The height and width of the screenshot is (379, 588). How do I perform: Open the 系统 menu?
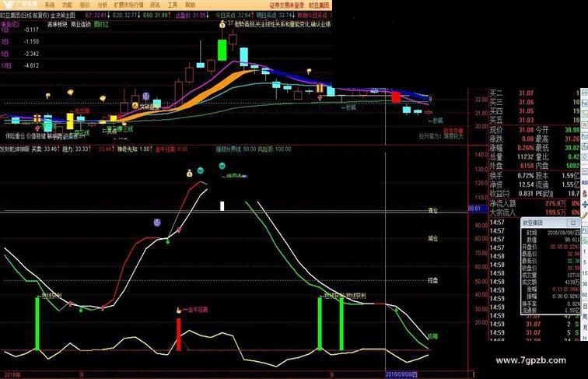(50, 5)
